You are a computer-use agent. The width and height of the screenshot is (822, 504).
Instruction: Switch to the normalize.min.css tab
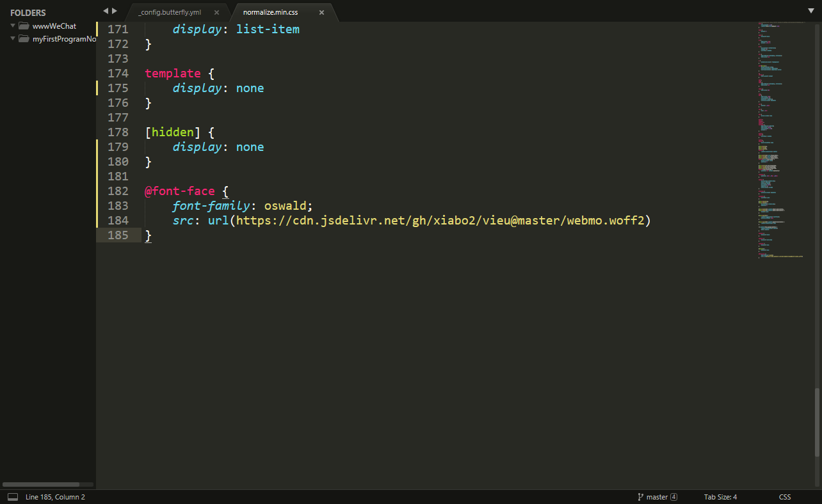271,12
